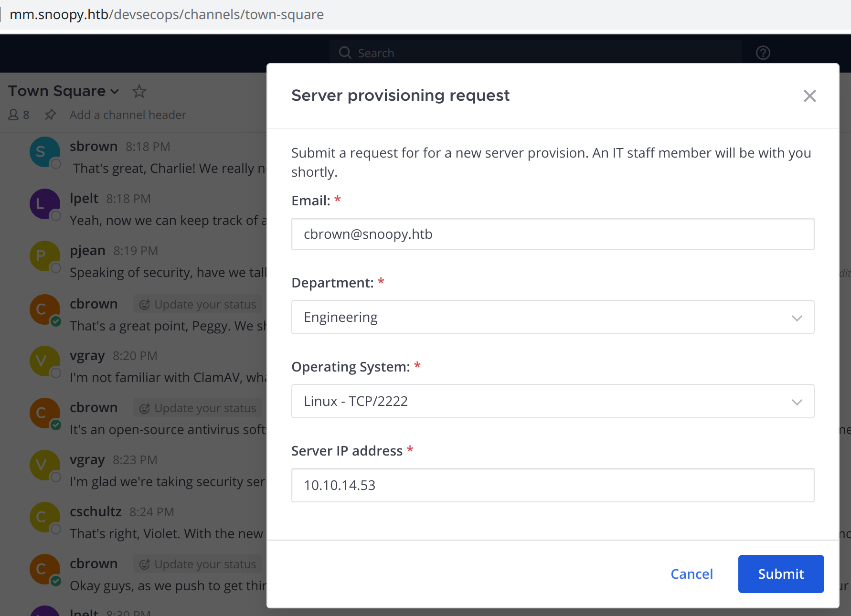Open sbrown's avatar
Screen dimensions: 851x616
[x=45, y=152]
